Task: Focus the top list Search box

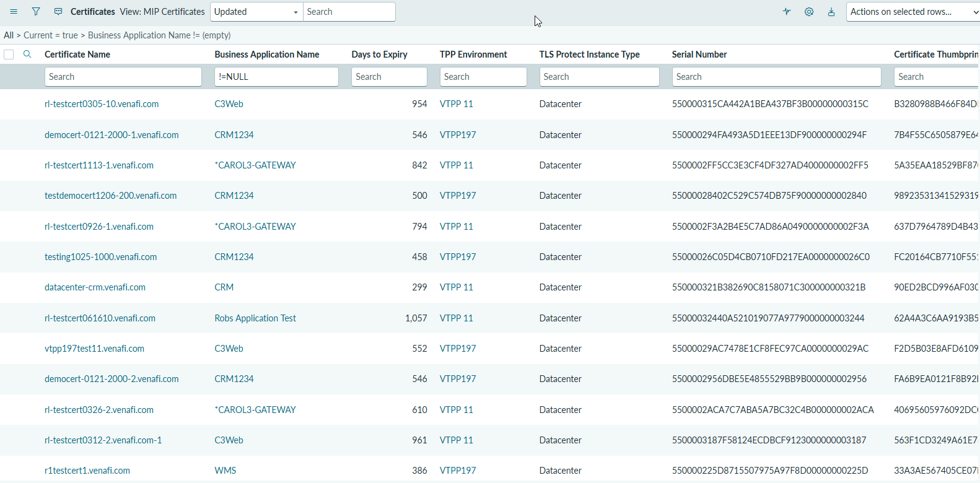Action: [x=349, y=12]
